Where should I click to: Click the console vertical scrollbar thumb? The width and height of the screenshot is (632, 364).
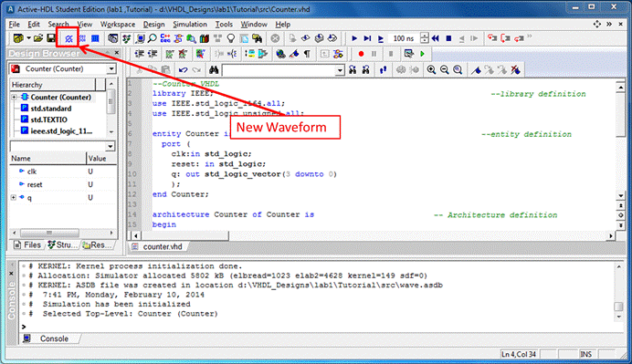(x=618, y=307)
